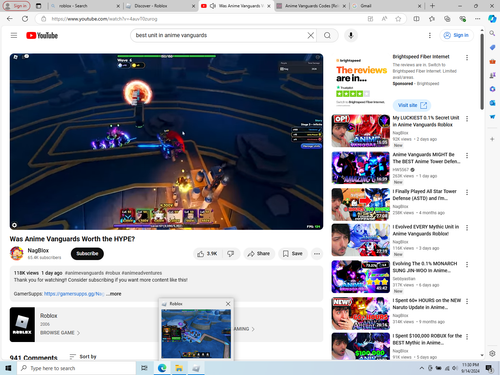
Task: Click the browser address bar URL
Action: [x=104, y=19]
